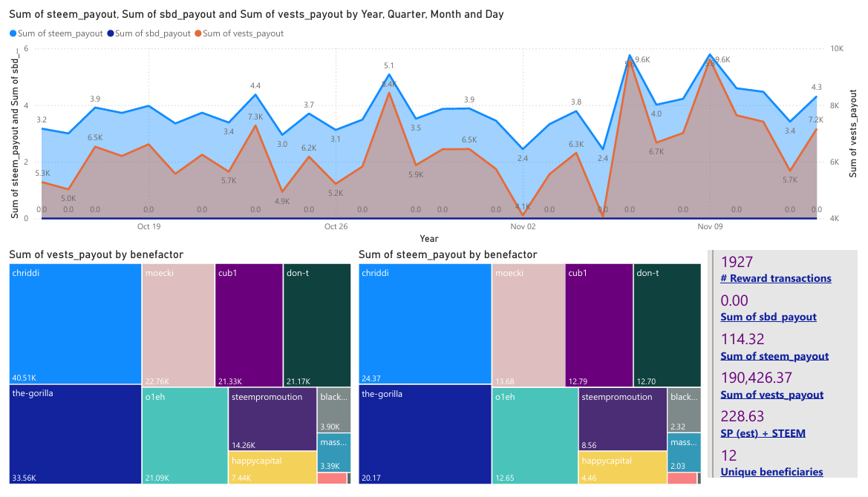
Task: Open the Sum of sbd_payout card link
Action: (769, 317)
